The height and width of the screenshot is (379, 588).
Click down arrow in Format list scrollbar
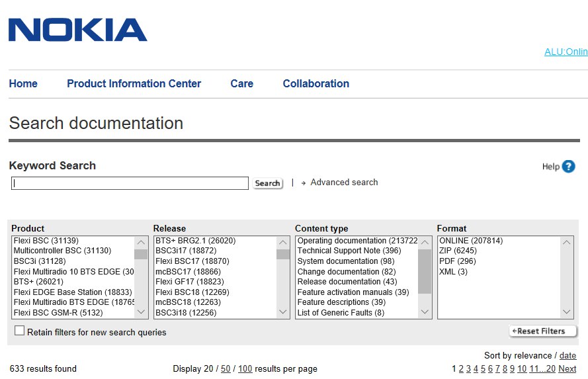pyautogui.click(x=567, y=312)
